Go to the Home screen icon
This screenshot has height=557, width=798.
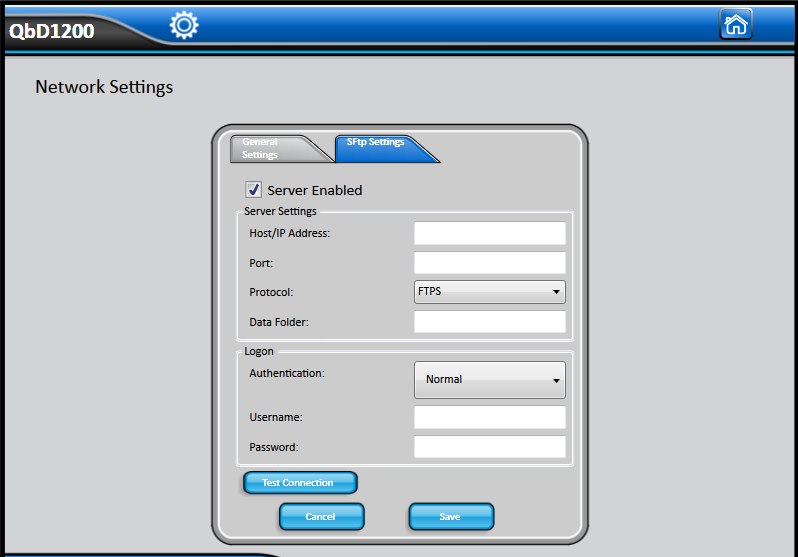736,25
